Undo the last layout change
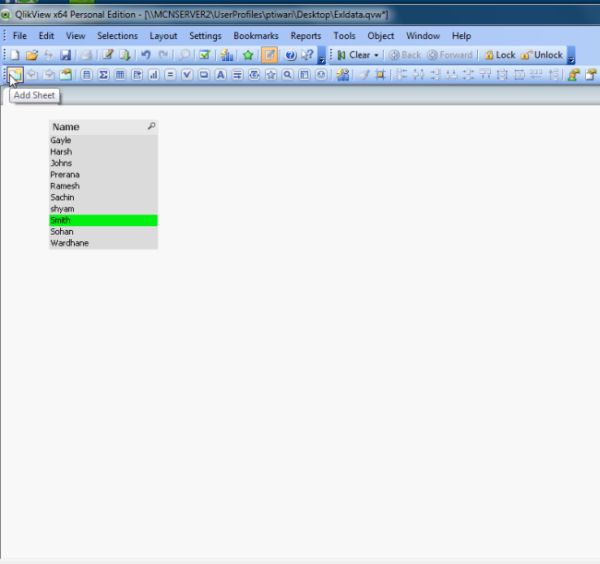600x564 pixels. coord(145,55)
